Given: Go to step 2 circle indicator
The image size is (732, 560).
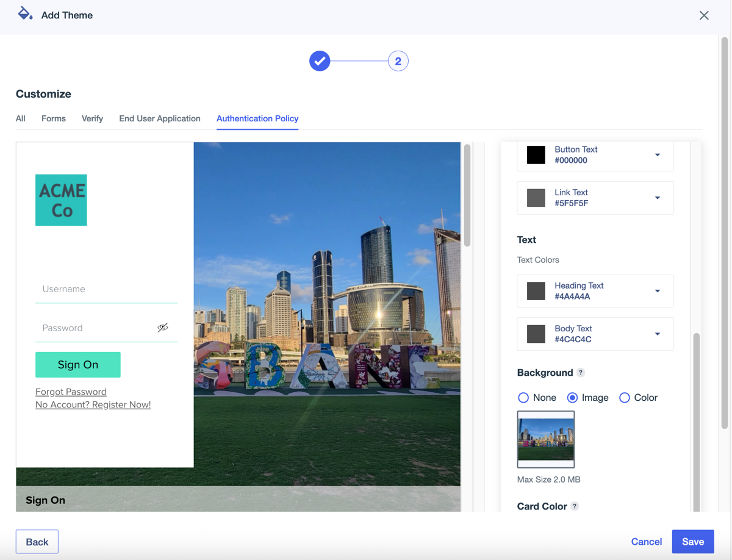Looking at the screenshot, I should (398, 61).
